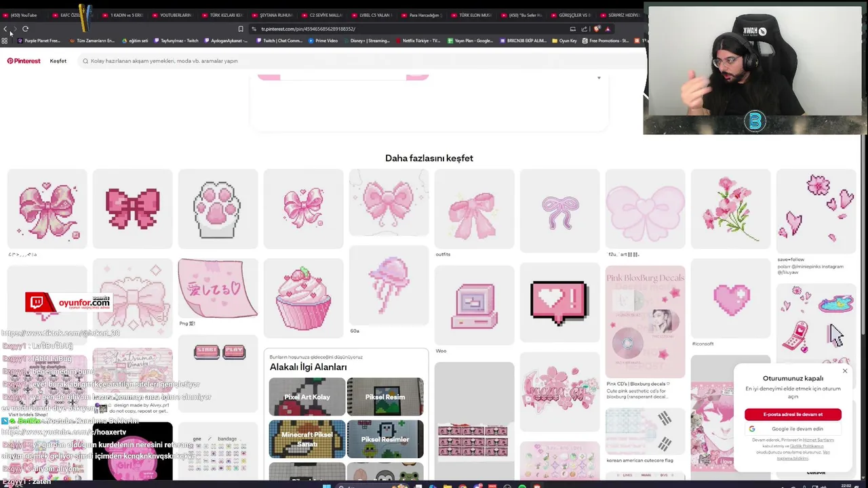This screenshot has height=488, width=868.
Task: Click the tr.pinterest.com address bar URL
Action: click(x=308, y=29)
